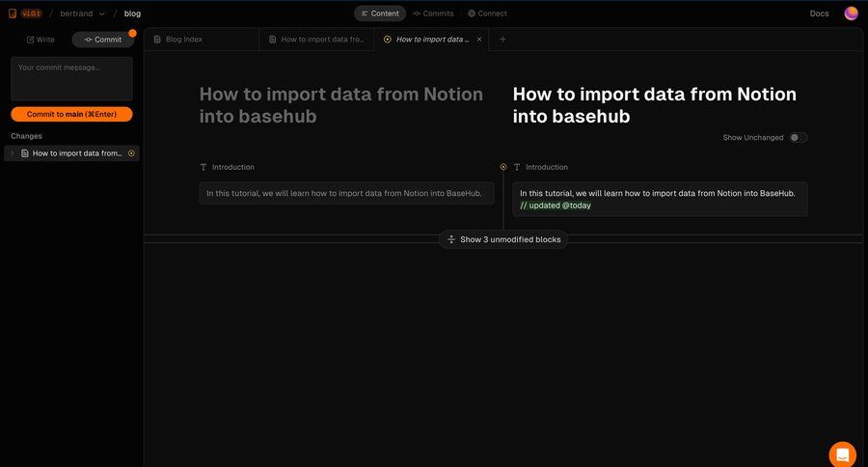Close the active diff tab
The image size is (868, 467).
pyautogui.click(x=479, y=40)
